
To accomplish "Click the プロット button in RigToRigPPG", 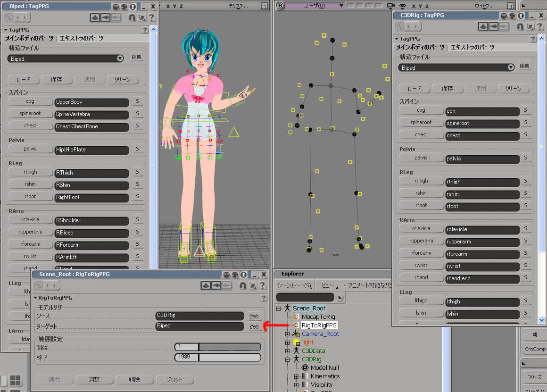I will pyautogui.click(x=174, y=379).
